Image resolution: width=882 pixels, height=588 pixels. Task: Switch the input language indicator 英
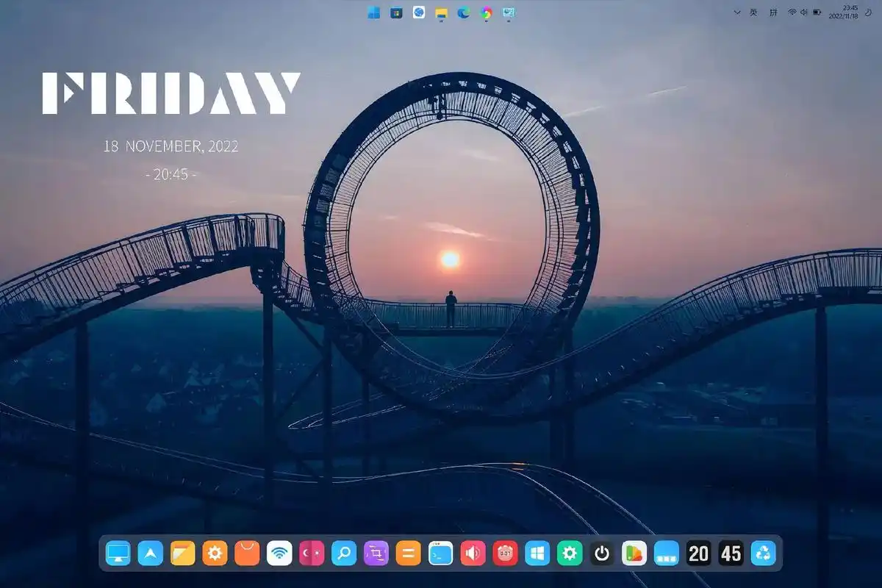tap(754, 12)
